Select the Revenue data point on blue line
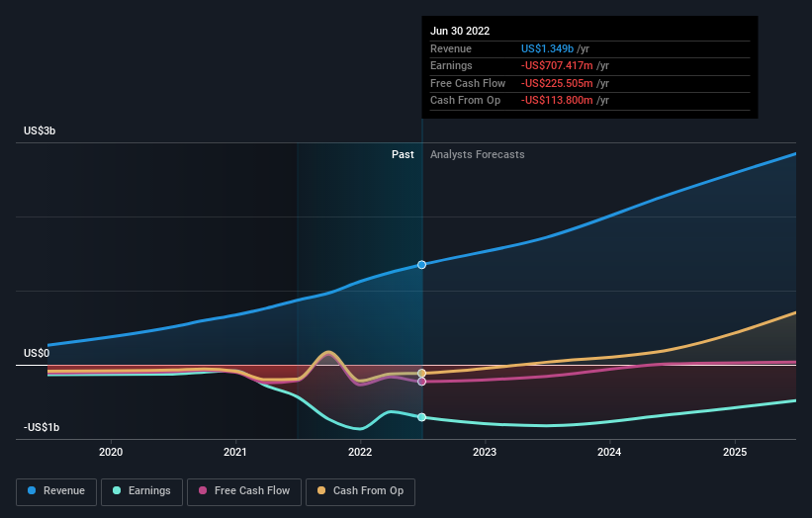 point(421,265)
